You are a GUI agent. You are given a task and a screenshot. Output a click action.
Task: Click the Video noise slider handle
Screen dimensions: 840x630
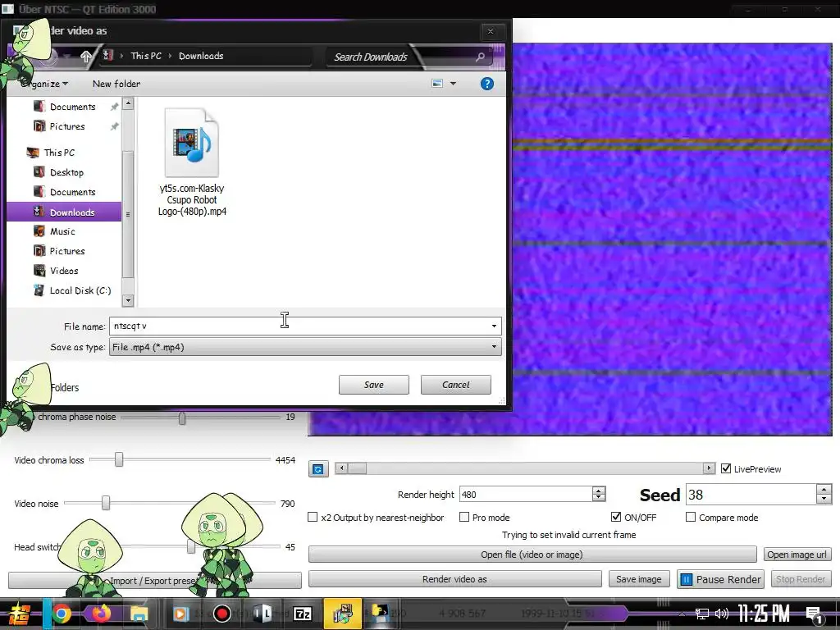click(106, 503)
